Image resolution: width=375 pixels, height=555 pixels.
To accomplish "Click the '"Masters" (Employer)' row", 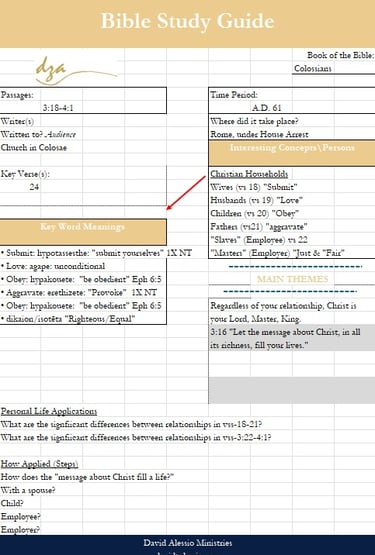I will coord(277,253).
